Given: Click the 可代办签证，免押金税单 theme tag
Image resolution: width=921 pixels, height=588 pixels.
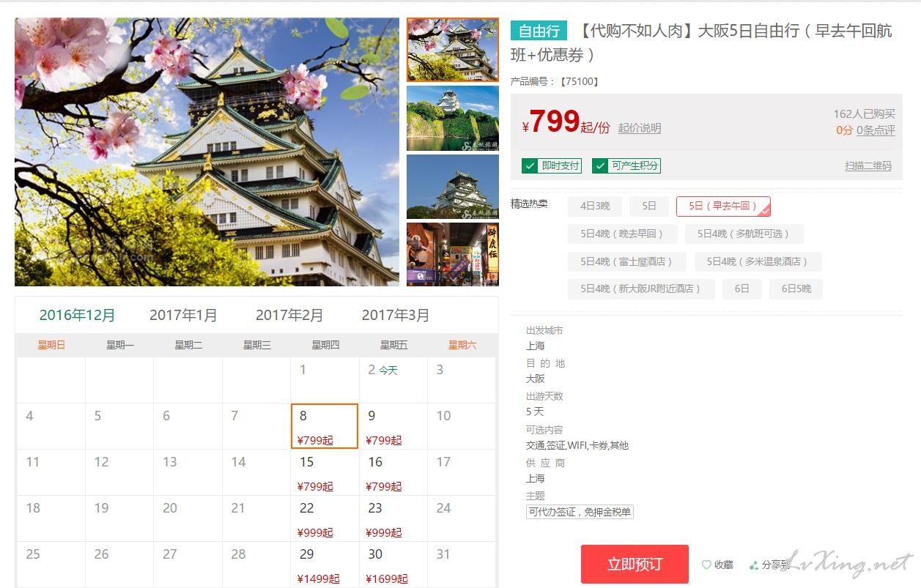Looking at the screenshot, I should pos(580,512).
